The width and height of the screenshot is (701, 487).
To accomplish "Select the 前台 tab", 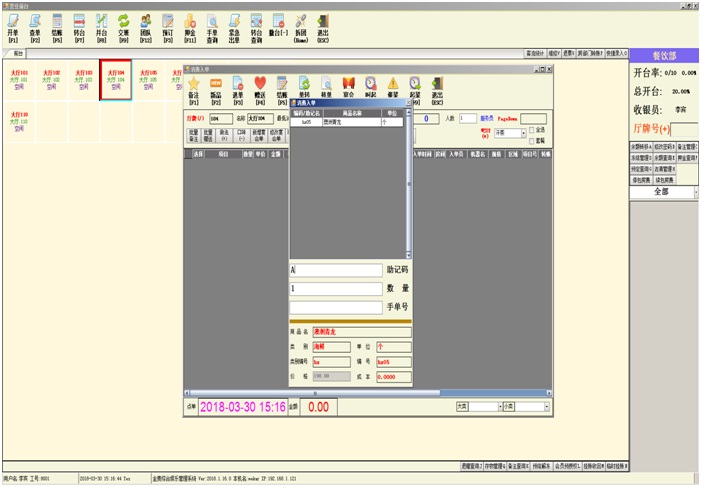I will click(x=18, y=54).
